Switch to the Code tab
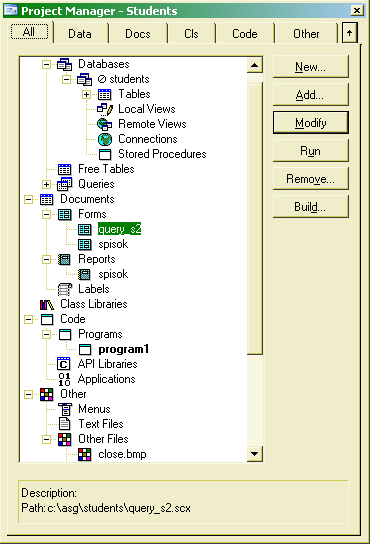 point(245,34)
